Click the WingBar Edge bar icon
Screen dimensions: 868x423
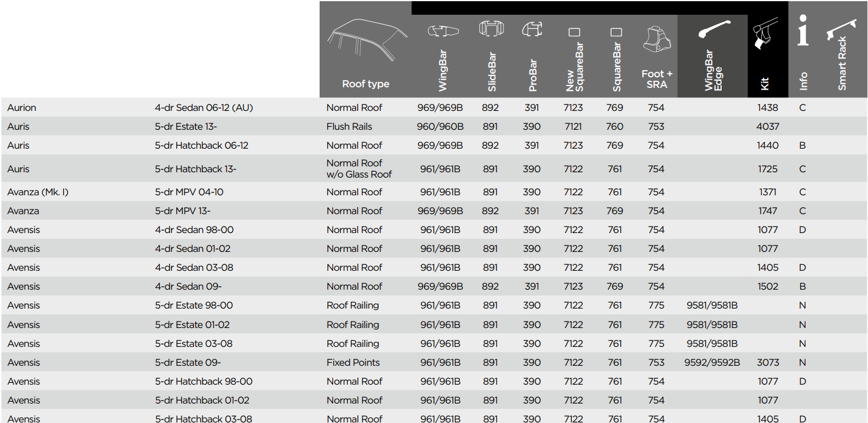click(714, 29)
